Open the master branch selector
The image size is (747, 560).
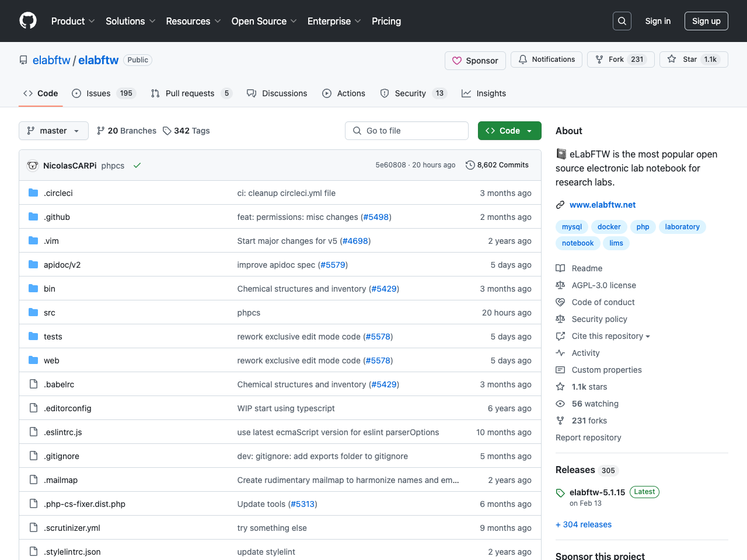tap(54, 131)
